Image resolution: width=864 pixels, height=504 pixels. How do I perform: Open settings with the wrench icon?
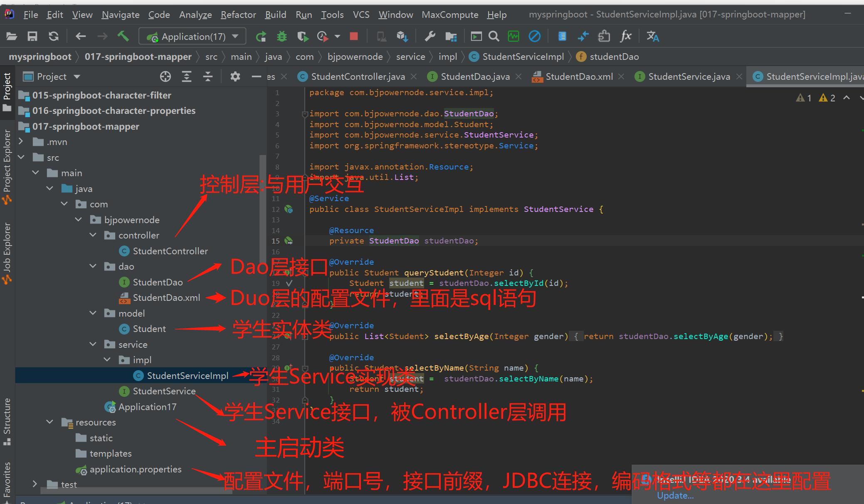pos(430,37)
